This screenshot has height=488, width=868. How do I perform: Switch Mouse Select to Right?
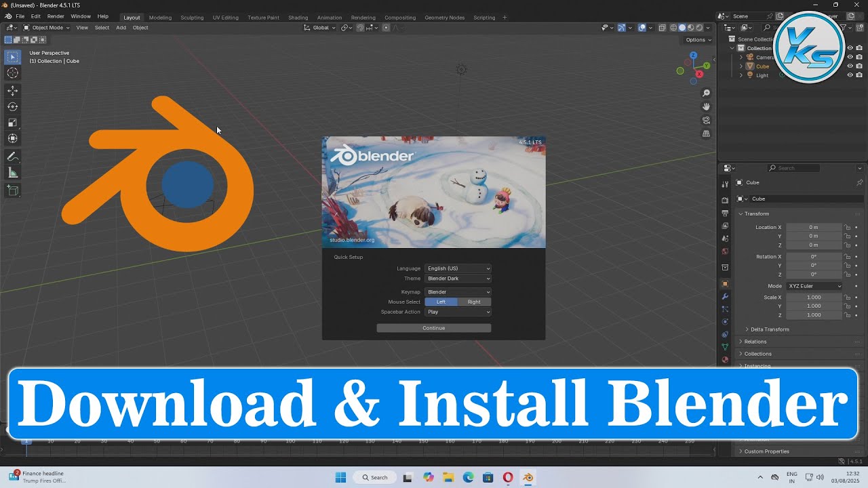473,302
